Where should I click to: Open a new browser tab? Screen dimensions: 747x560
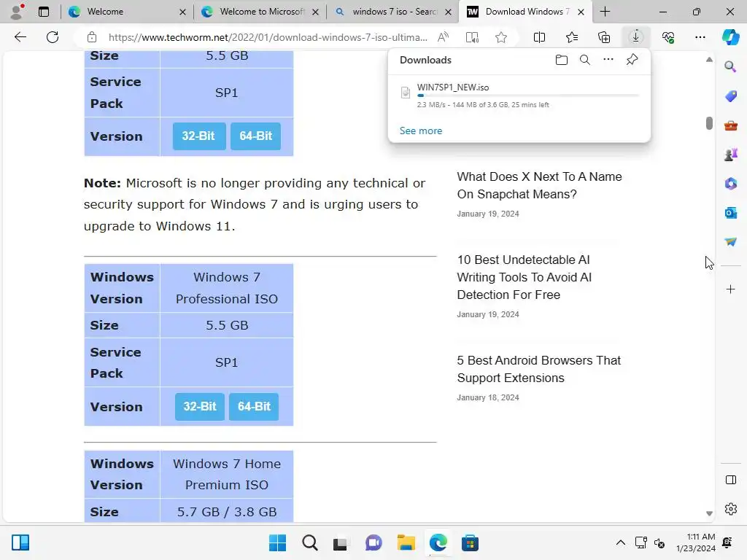click(605, 12)
